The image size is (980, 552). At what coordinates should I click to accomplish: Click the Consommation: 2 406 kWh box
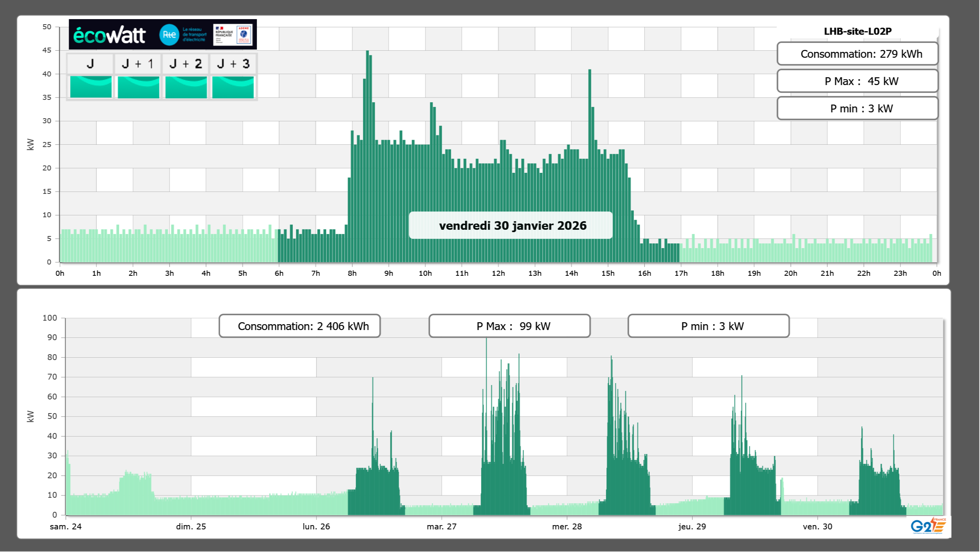pos(299,326)
